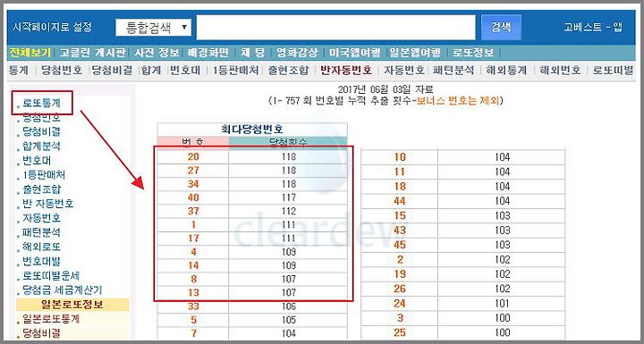Open the 배경화면 menu item
Image resolution: width=644 pixels, height=344 pixels.
point(208,53)
